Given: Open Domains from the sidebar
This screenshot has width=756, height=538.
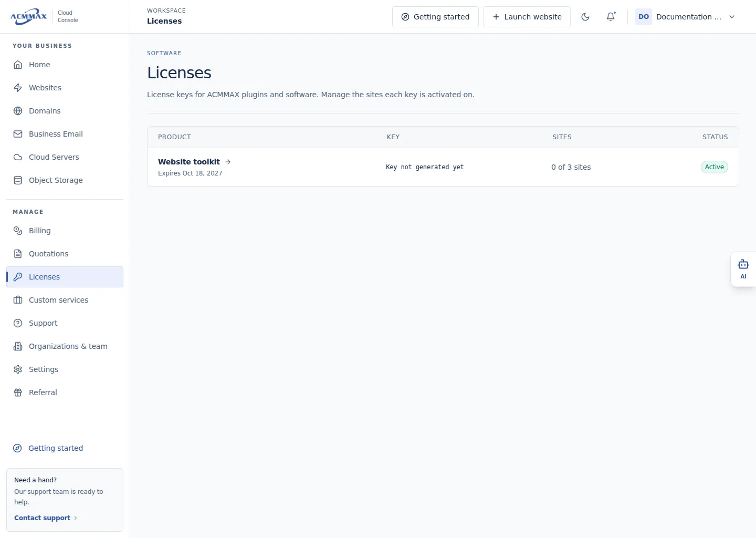Looking at the screenshot, I should [65, 111].
